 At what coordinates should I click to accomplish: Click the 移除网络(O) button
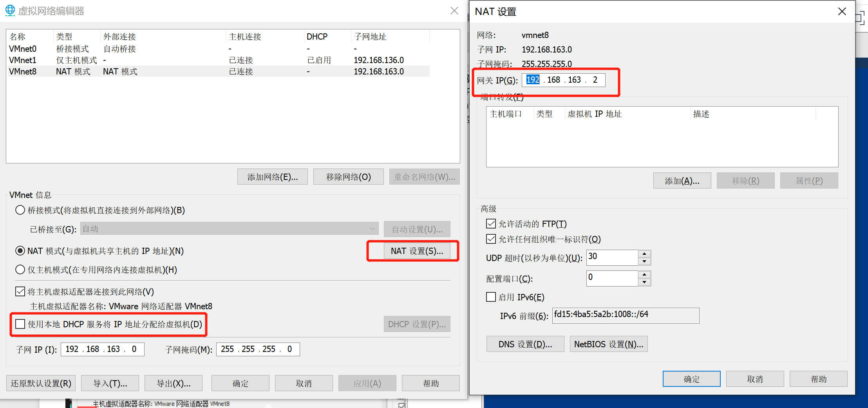pyautogui.click(x=349, y=177)
